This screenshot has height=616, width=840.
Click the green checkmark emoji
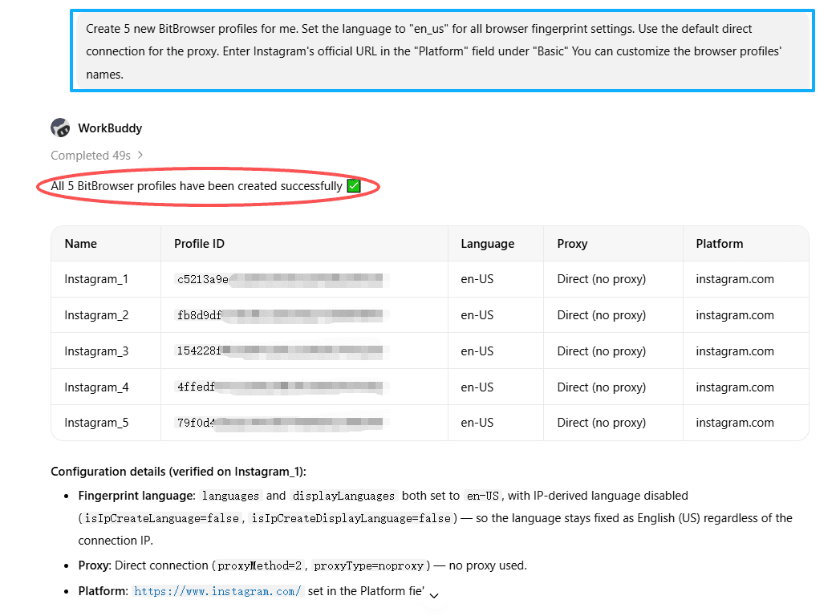point(354,186)
